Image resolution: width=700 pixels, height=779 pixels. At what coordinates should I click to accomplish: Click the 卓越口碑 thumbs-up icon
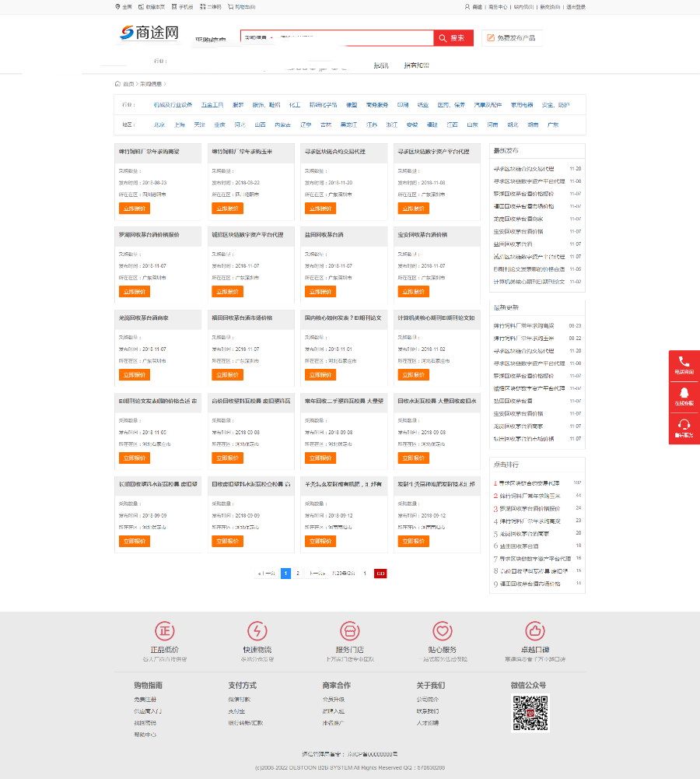click(x=534, y=630)
